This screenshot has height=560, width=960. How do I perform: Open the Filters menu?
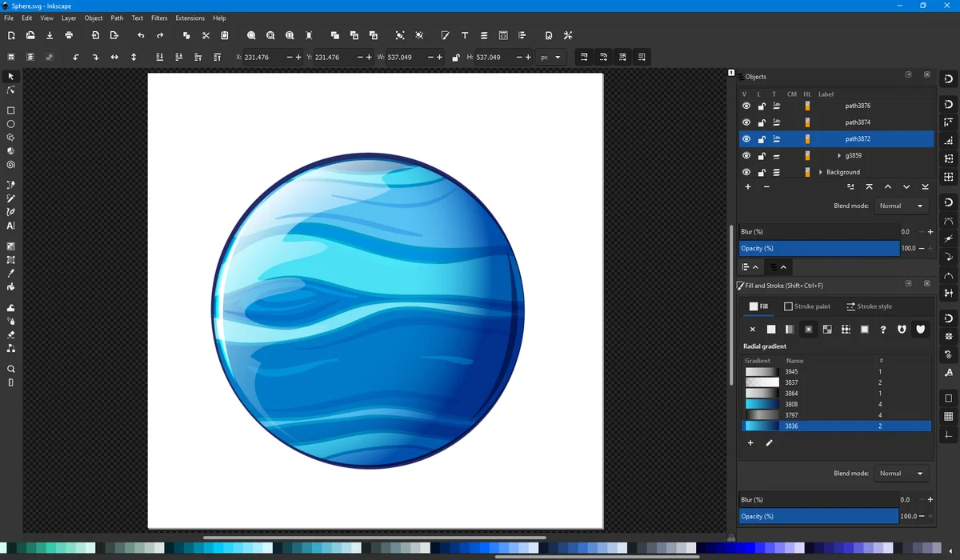click(x=159, y=18)
